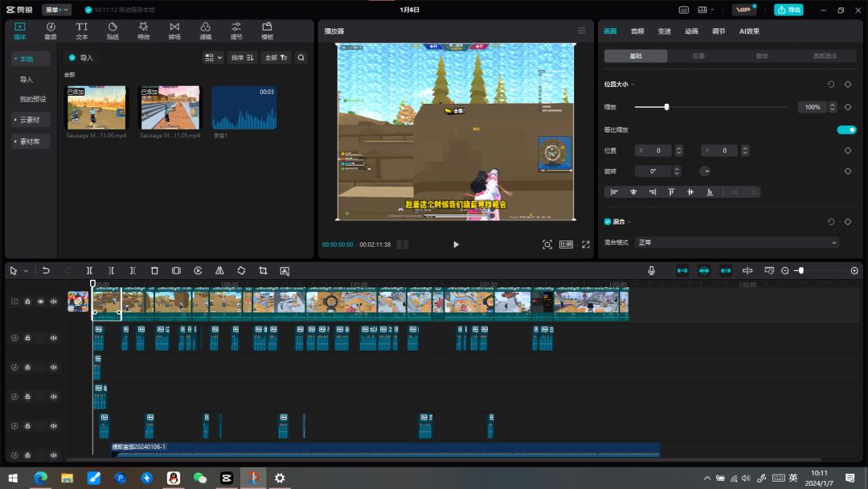The image size is (868, 489).
Task: Open the 模板 (templates) panel
Action: pyautogui.click(x=268, y=31)
